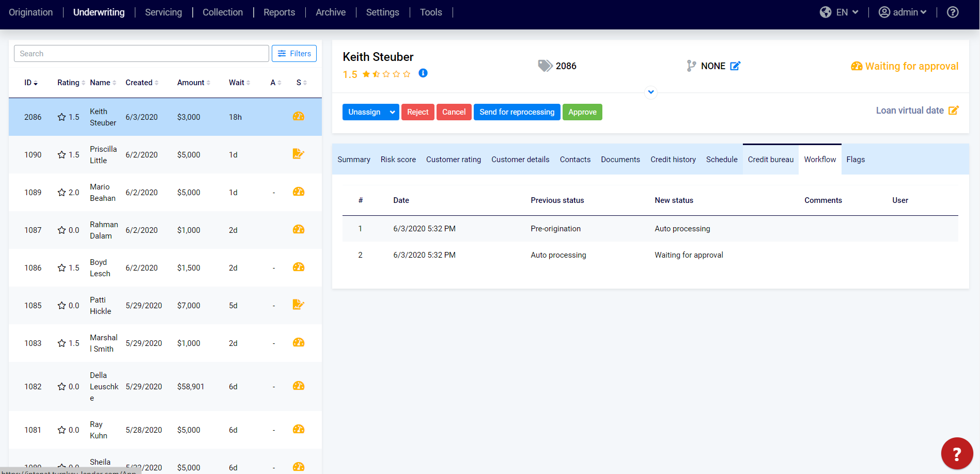Open the Unassign dropdown arrow

click(393, 112)
